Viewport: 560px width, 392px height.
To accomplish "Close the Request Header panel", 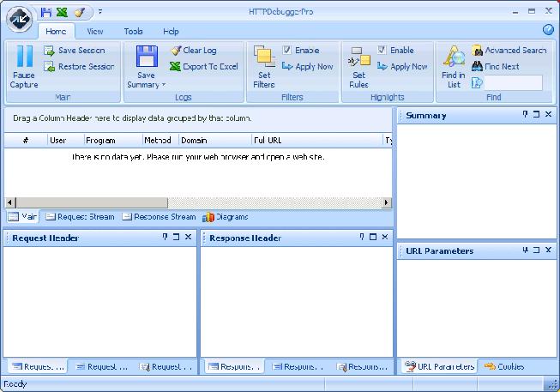I will pos(188,237).
